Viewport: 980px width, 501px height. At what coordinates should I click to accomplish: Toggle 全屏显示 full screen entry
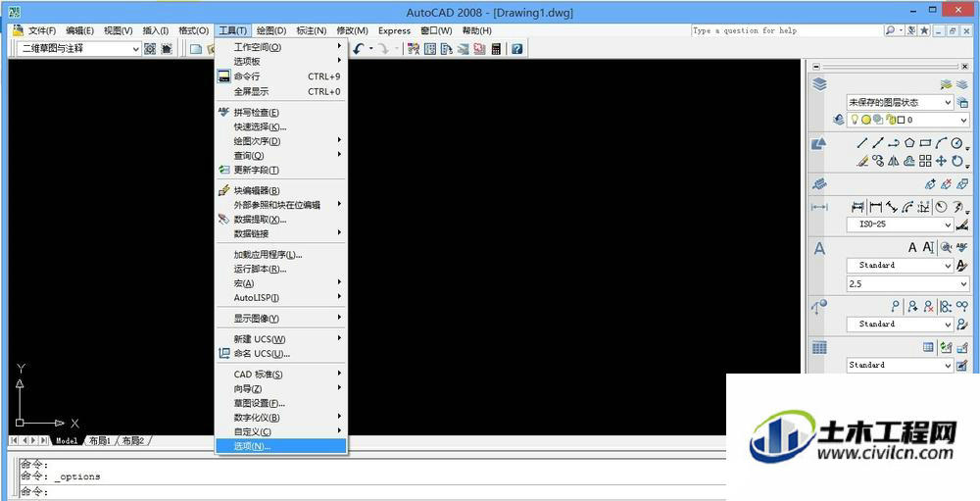pyautogui.click(x=281, y=91)
